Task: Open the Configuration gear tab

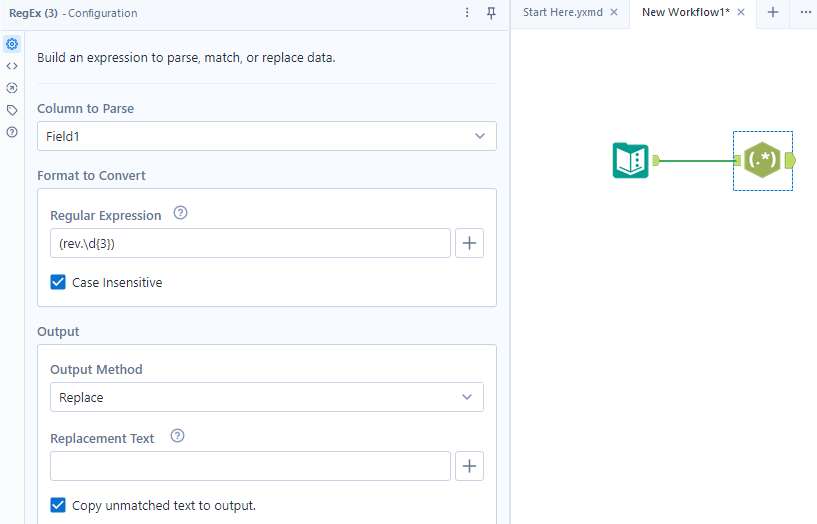Action: point(12,44)
